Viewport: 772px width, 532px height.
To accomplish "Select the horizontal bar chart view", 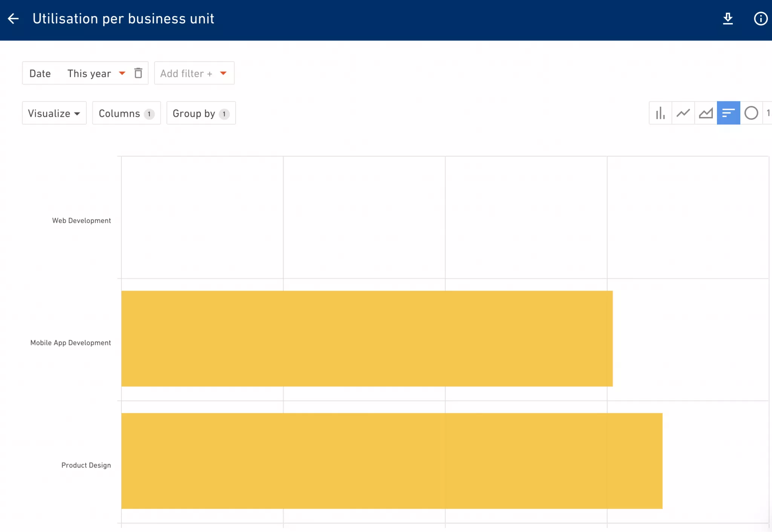I will pos(728,113).
